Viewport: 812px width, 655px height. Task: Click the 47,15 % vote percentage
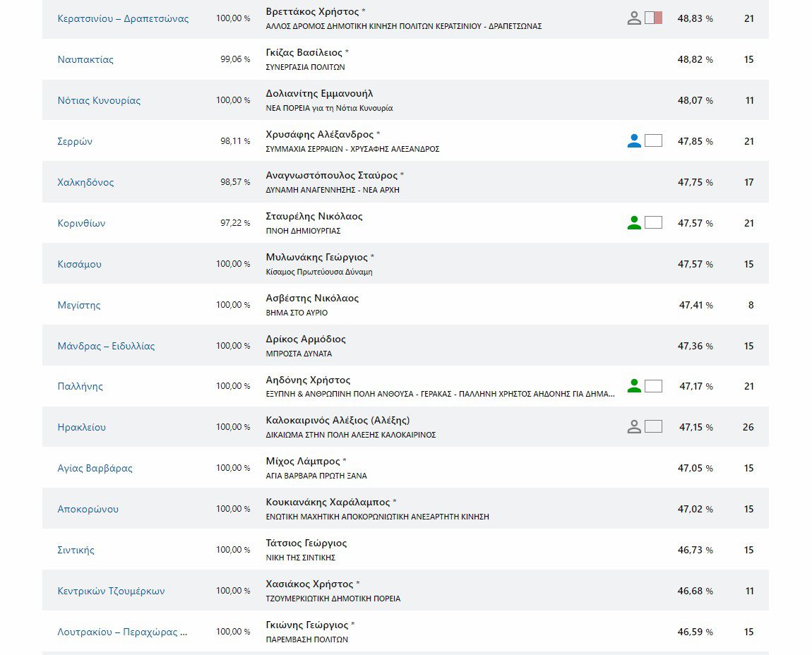696,427
